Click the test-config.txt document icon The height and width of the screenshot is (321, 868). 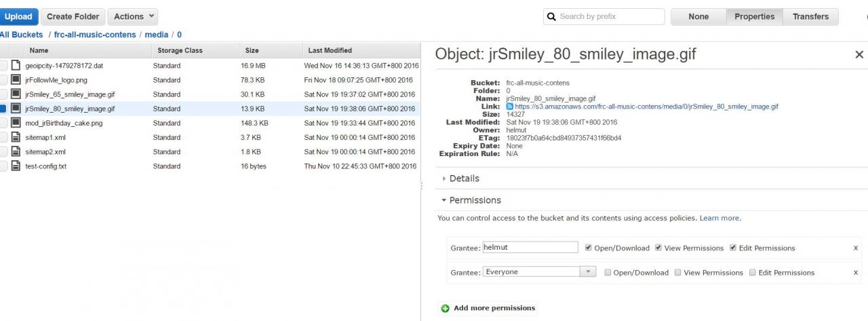tap(16, 166)
